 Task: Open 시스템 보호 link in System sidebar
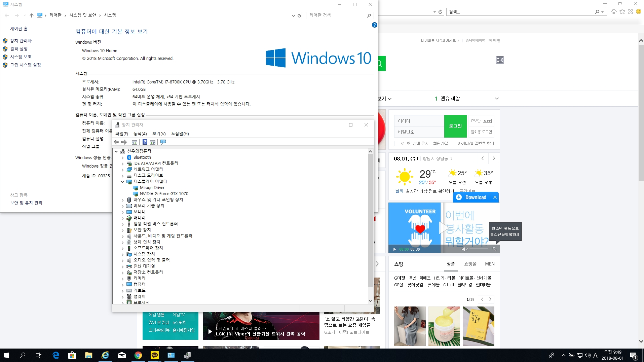point(21,57)
